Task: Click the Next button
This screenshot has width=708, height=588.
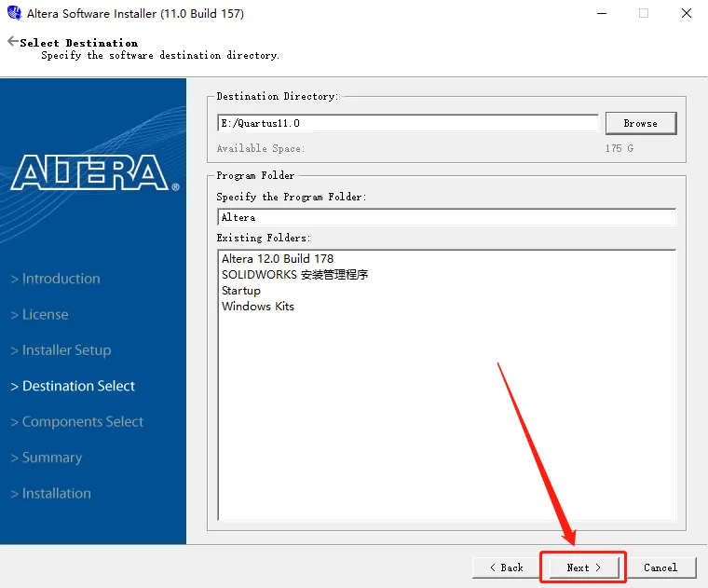Action: 584,567
